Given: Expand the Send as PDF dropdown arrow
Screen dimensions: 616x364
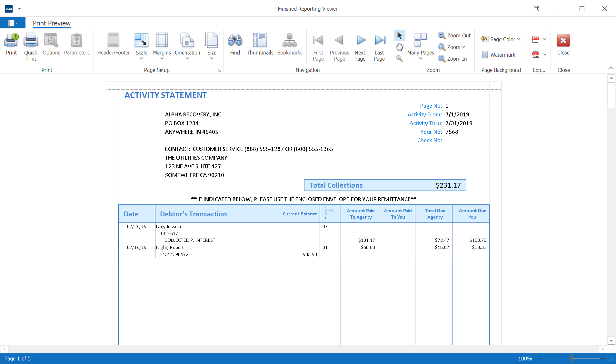Looking at the screenshot, I should click(545, 55).
